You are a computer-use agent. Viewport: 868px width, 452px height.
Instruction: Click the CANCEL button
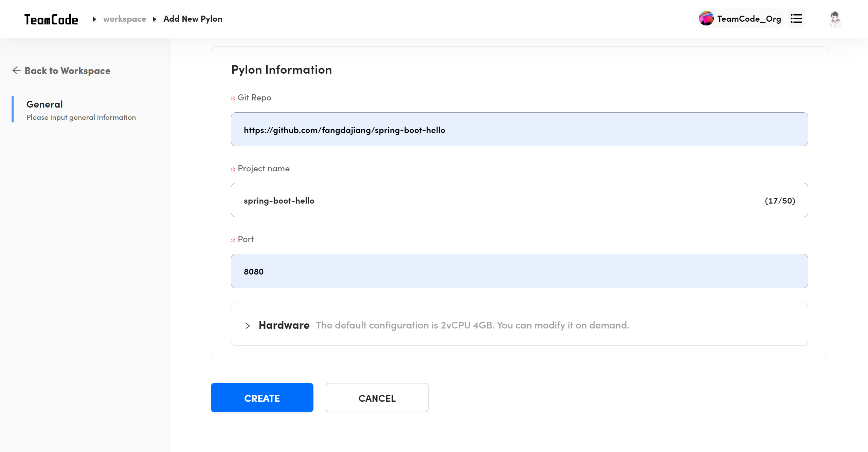tap(377, 398)
